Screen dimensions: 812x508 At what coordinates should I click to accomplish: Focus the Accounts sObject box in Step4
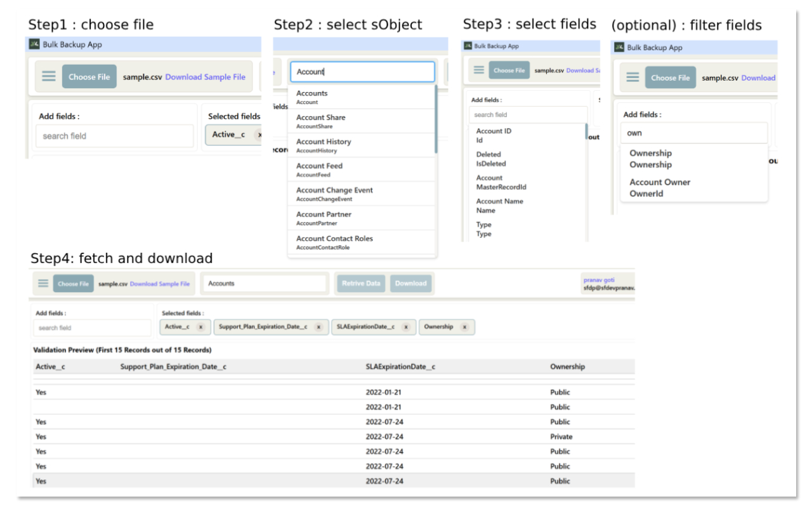click(x=264, y=283)
